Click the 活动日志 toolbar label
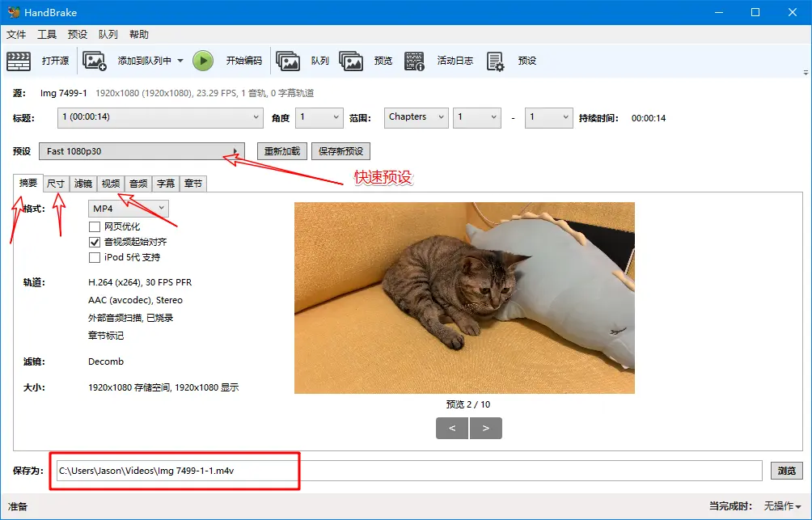This screenshot has height=520, width=812. [x=455, y=61]
